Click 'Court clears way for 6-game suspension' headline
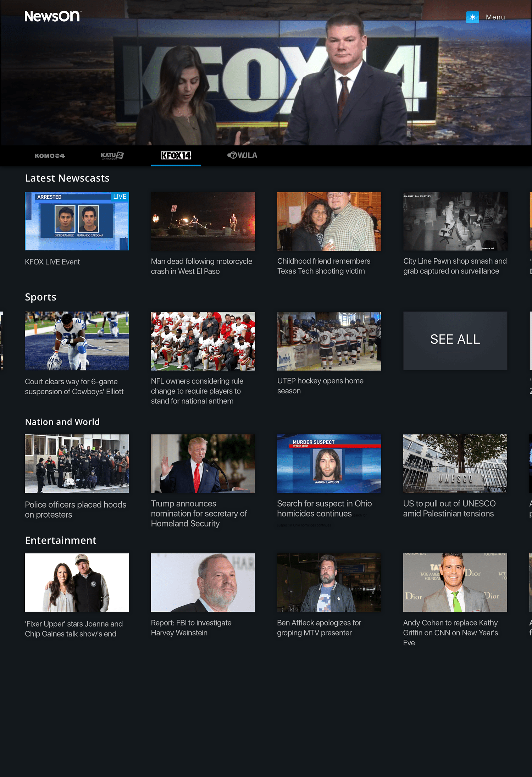The height and width of the screenshot is (777, 532). pos(74,386)
